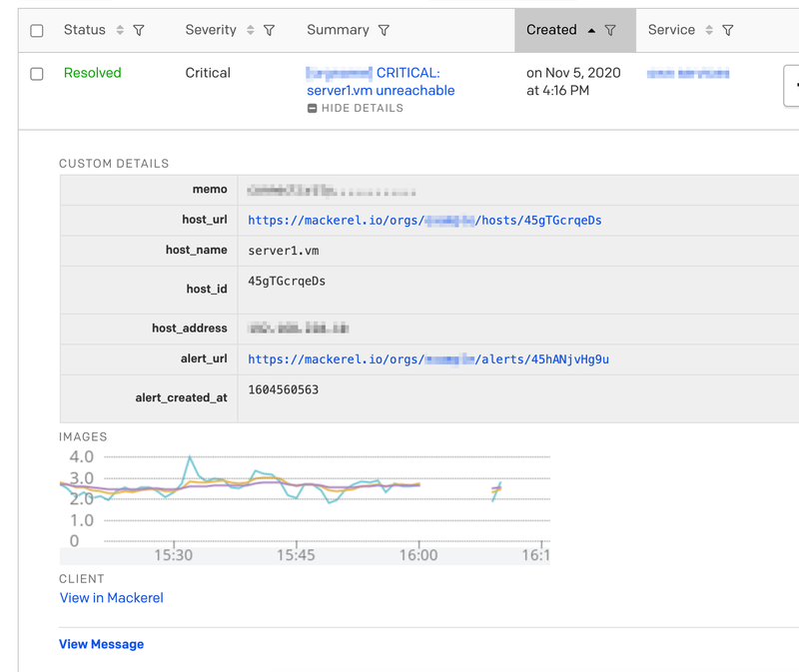Sort incidents by Service column arrows

709,30
